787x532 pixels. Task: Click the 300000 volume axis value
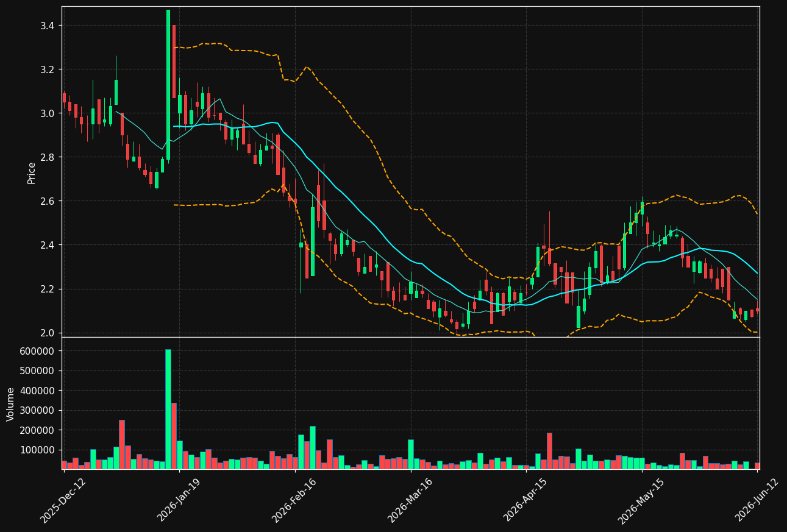point(38,410)
